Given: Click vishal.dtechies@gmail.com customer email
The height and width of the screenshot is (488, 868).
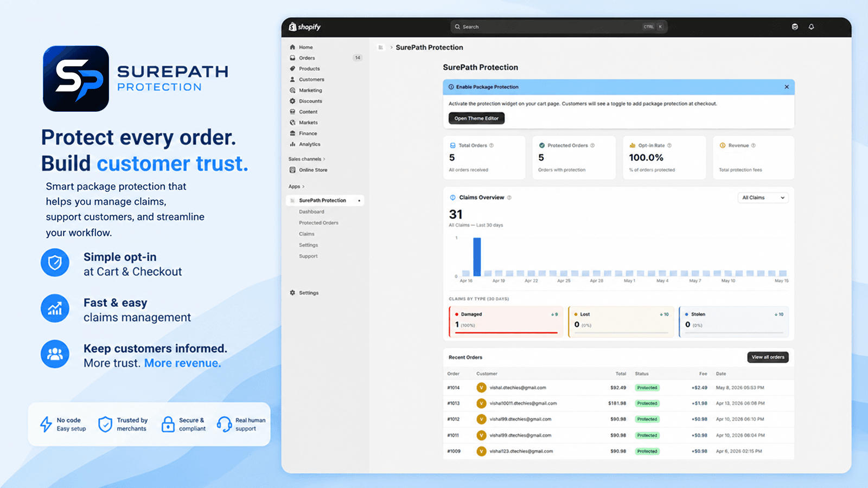Looking at the screenshot, I should pyautogui.click(x=518, y=388).
